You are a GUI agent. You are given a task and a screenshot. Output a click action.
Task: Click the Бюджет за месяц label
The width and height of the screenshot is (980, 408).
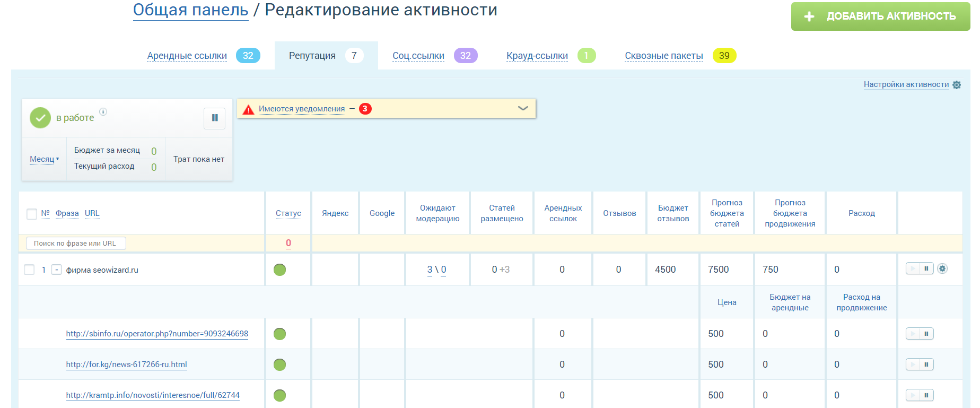107,150
